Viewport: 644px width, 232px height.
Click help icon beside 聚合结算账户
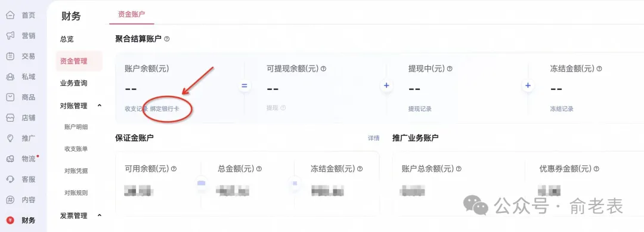[x=167, y=39]
